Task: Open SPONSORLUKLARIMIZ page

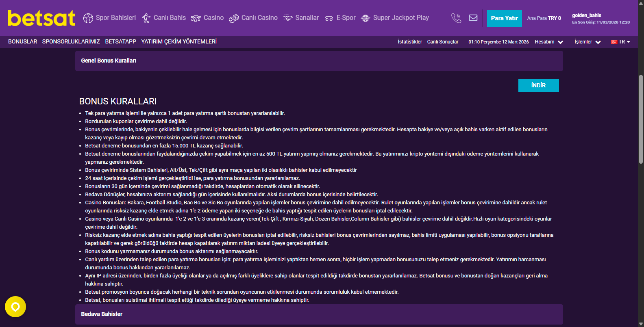Action: pyautogui.click(x=71, y=41)
